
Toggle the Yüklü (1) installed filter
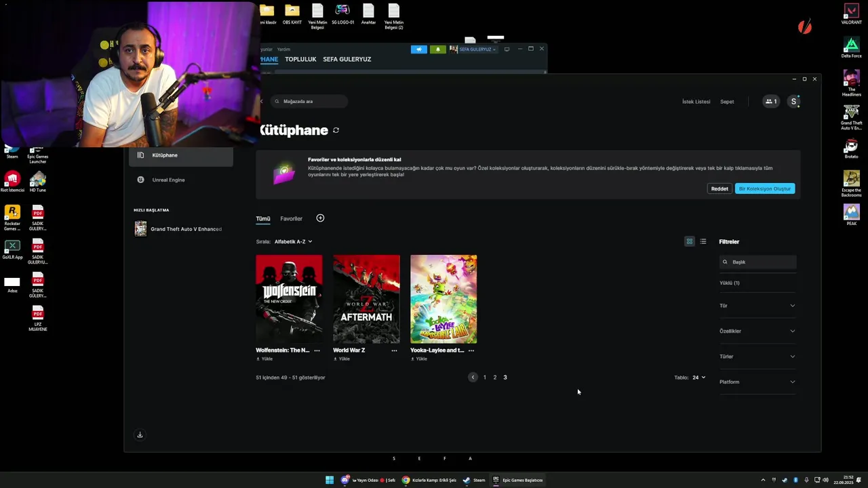pos(730,283)
